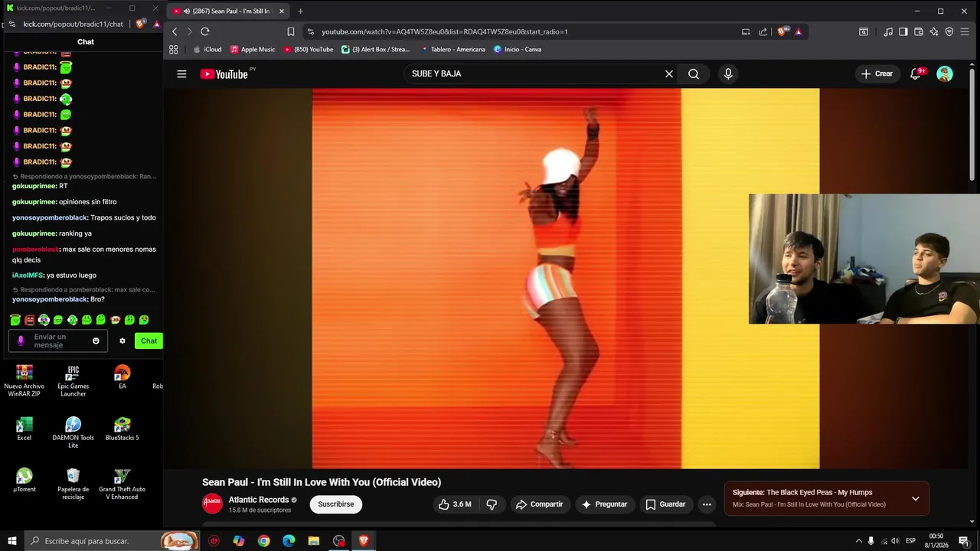Viewport: 980px width, 551px height.
Task: Share this page from address bar
Action: pos(763,31)
